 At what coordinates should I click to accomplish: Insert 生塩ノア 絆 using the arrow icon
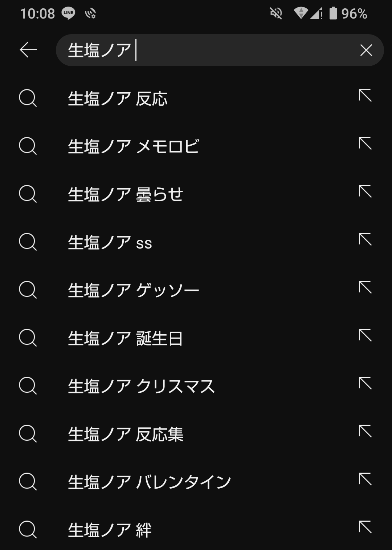pyautogui.click(x=365, y=527)
